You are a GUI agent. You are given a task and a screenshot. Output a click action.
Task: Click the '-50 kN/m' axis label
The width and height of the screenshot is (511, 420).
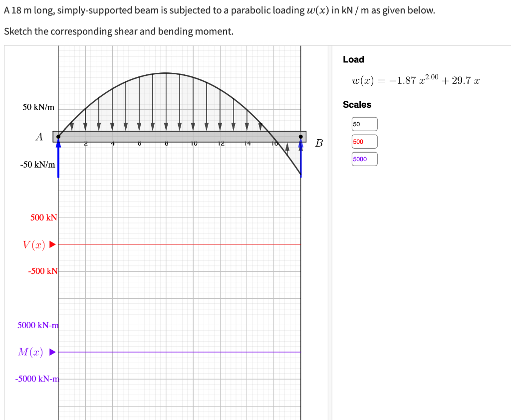[x=37, y=165]
